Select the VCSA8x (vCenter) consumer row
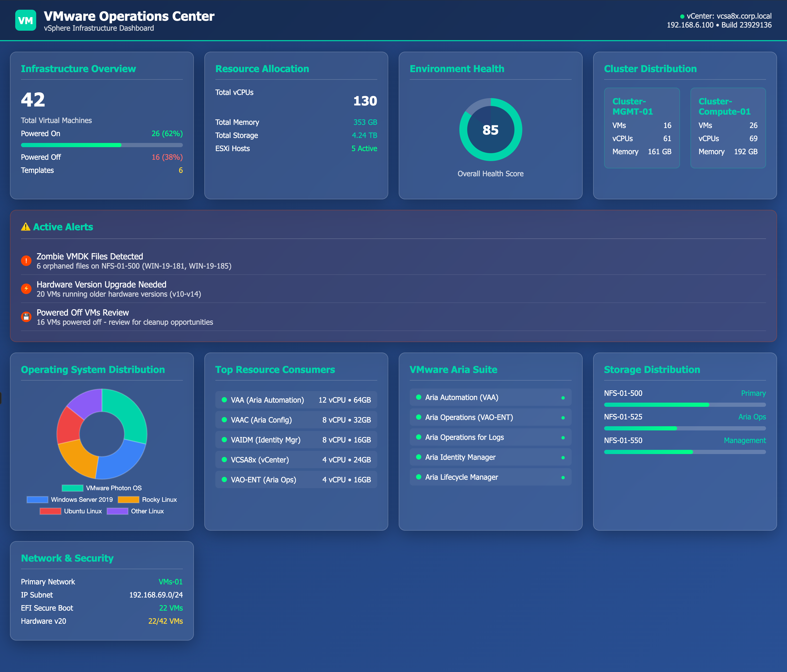This screenshot has height=672, width=787. tap(296, 460)
